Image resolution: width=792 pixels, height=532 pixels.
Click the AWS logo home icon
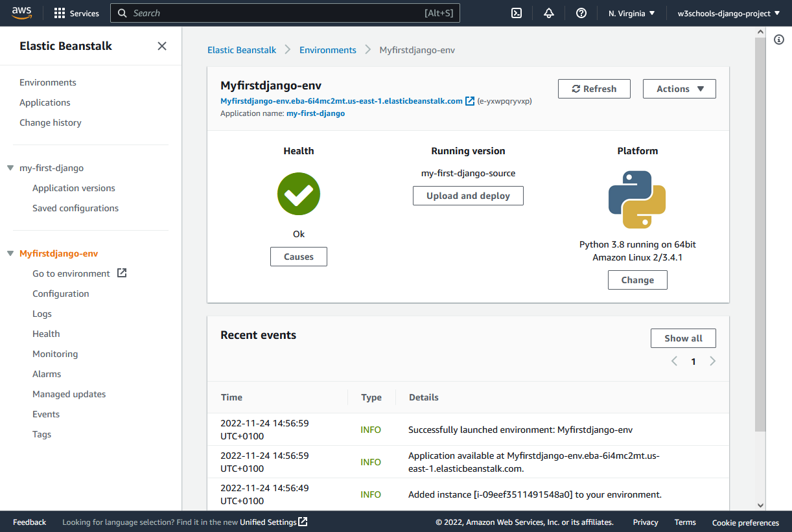click(21, 13)
